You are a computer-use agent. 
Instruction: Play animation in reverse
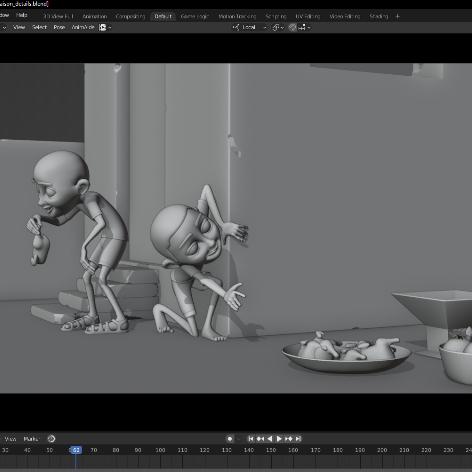(270, 439)
